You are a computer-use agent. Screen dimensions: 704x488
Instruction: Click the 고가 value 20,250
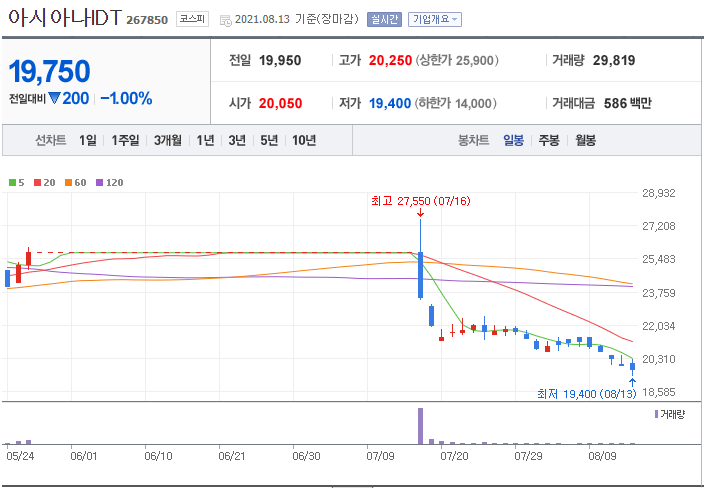coord(390,61)
